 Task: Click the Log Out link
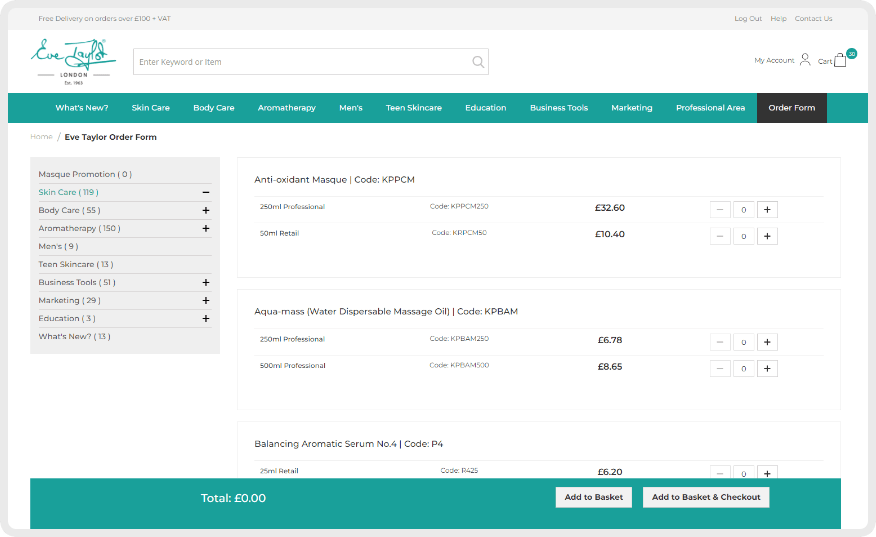747,19
